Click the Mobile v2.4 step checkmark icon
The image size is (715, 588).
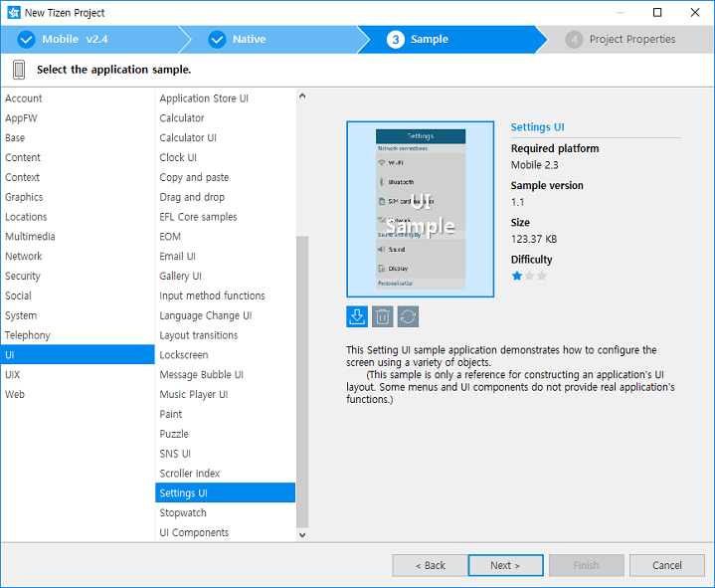pyautogui.click(x=26, y=40)
